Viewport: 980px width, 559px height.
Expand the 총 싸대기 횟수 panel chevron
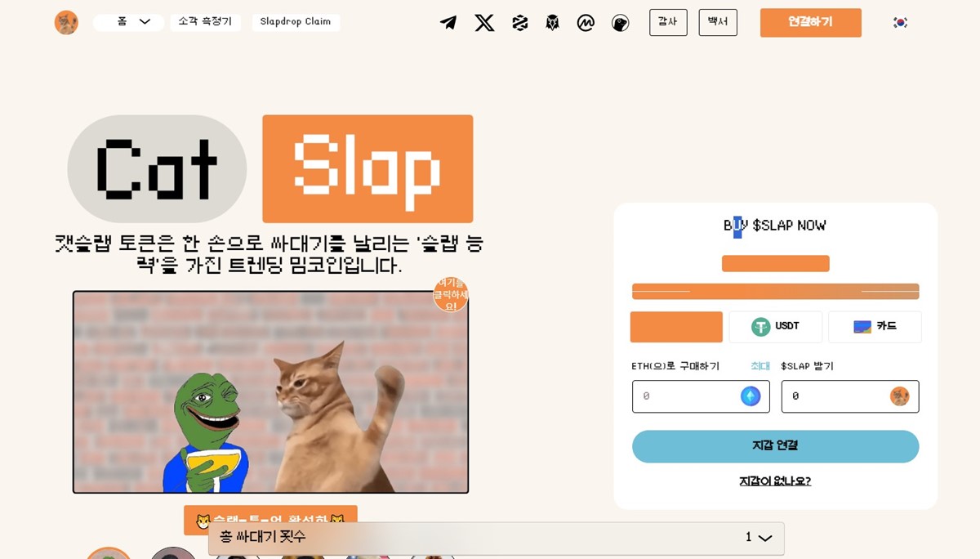pos(764,538)
